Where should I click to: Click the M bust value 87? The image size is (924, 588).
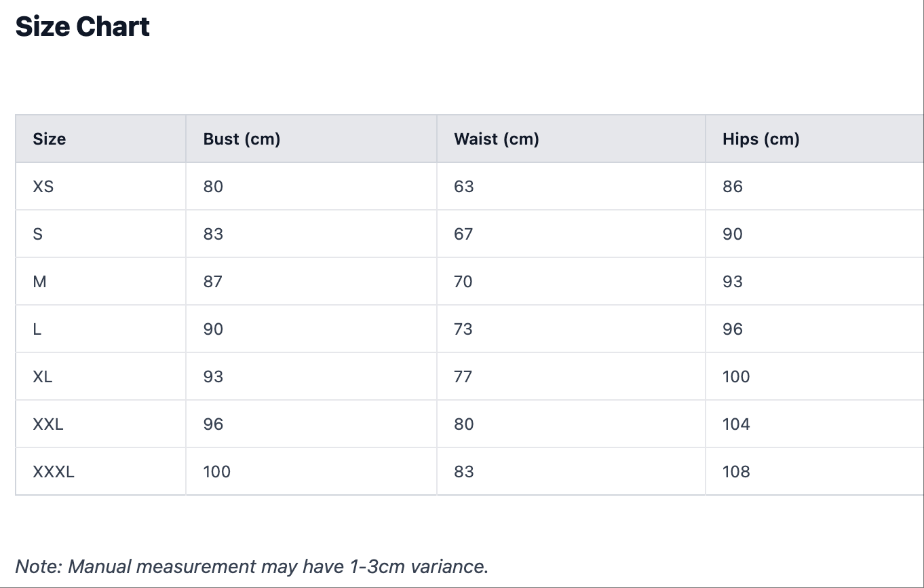(x=213, y=282)
